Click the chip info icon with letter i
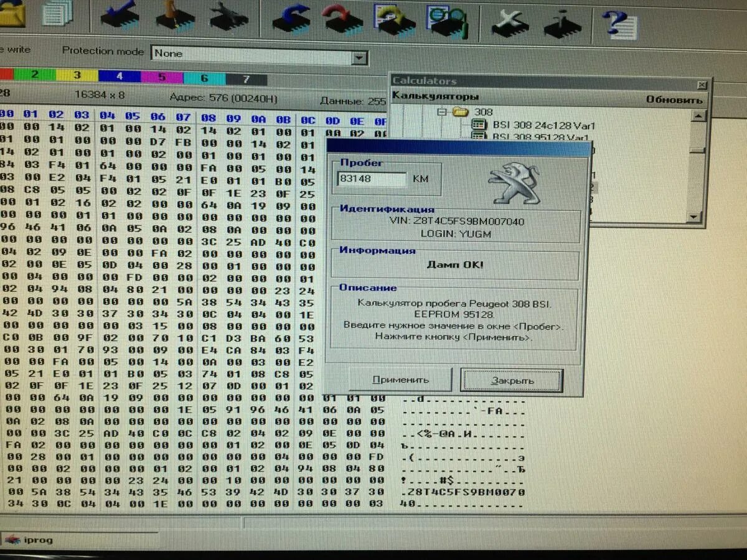Screen dimensions: 747x560 point(561,24)
